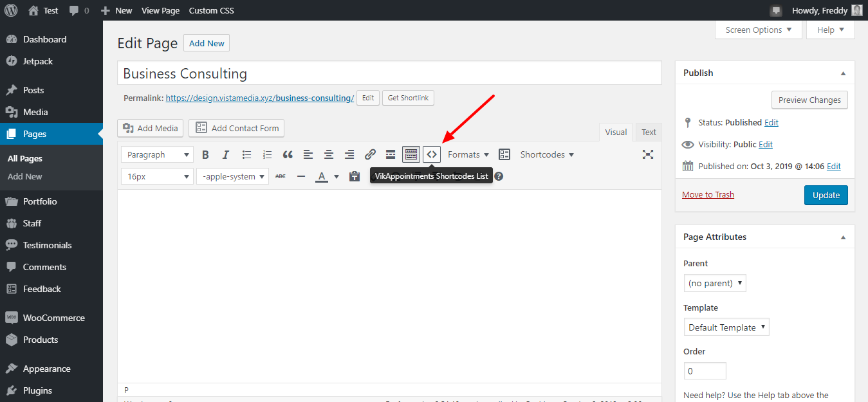This screenshot has width=868, height=402.
Task: Insert a blockquote
Action: tap(288, 154)
